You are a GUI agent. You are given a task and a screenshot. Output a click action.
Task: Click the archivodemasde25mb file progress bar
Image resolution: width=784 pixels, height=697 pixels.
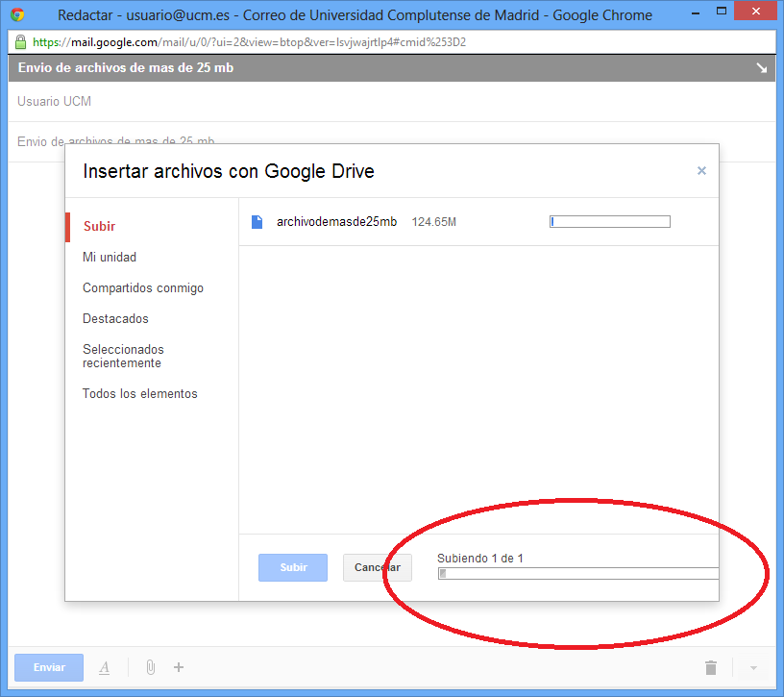coord(610,222)
